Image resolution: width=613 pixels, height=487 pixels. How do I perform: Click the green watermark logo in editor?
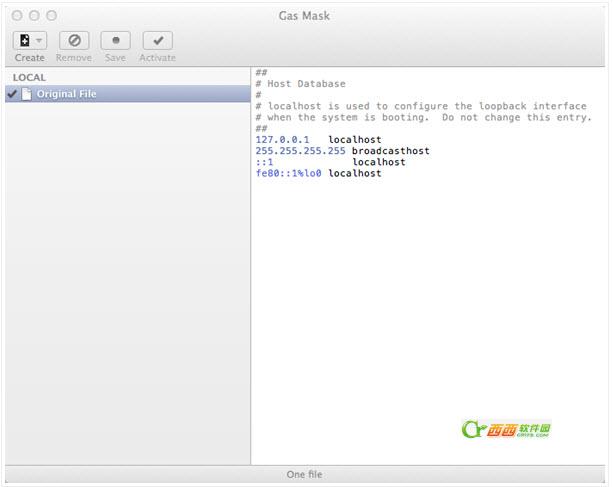[507, 429]
